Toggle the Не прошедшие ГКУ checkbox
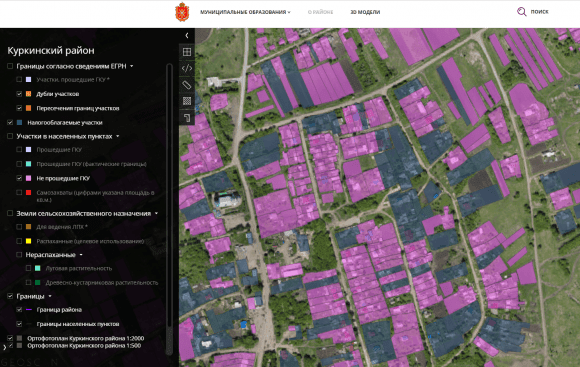The width and height of the screenshot is (580, 367). pos(19,178)
